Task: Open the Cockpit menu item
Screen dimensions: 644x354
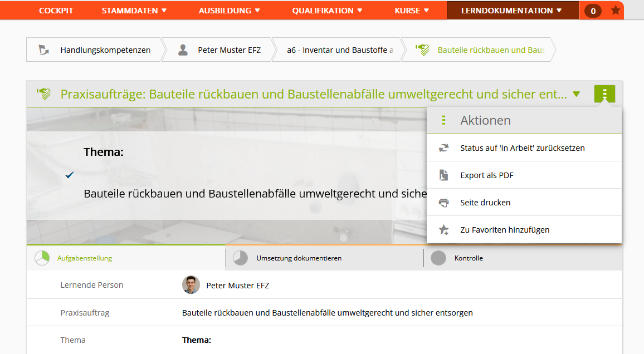Action: tap(56, 11)
